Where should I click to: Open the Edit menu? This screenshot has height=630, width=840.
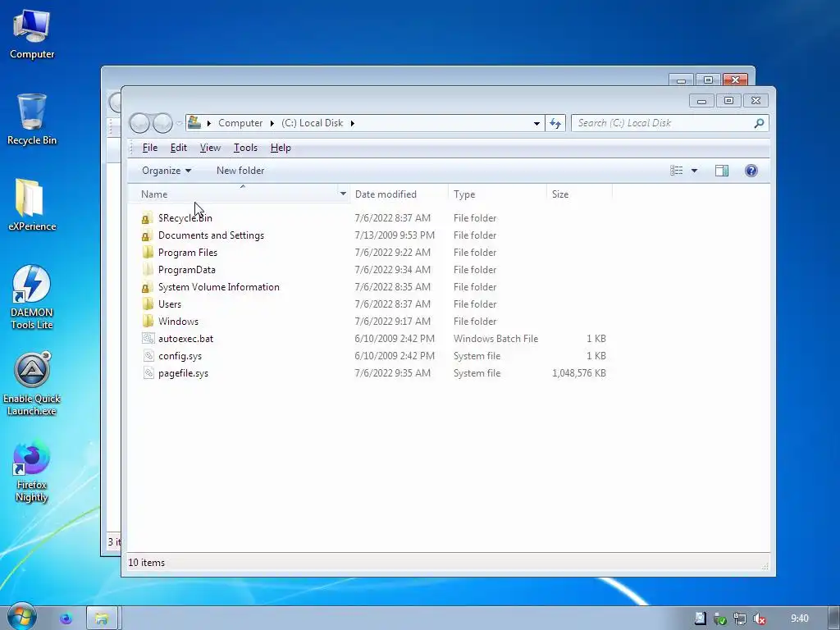tap(178, 148)
